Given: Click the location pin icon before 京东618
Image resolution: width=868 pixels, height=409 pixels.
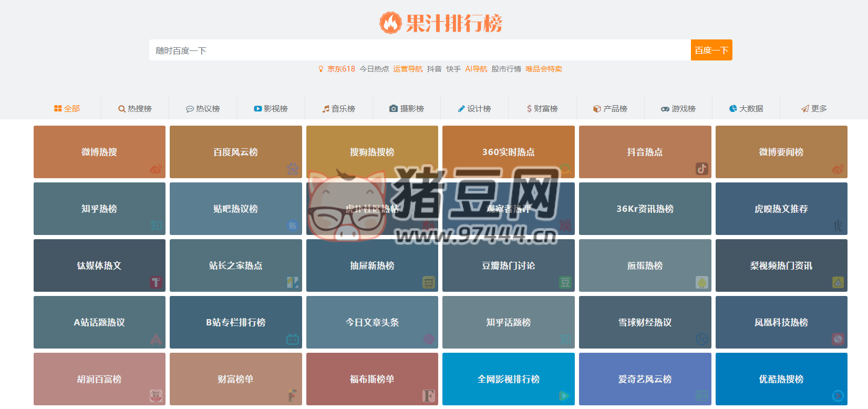Looking at the screenshot, I should pos(321,69).
